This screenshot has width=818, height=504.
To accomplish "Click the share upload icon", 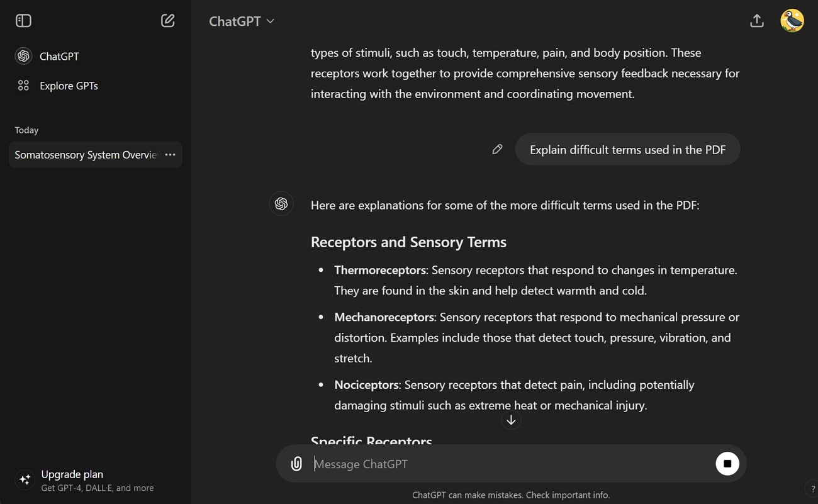I will pos(757,21).
